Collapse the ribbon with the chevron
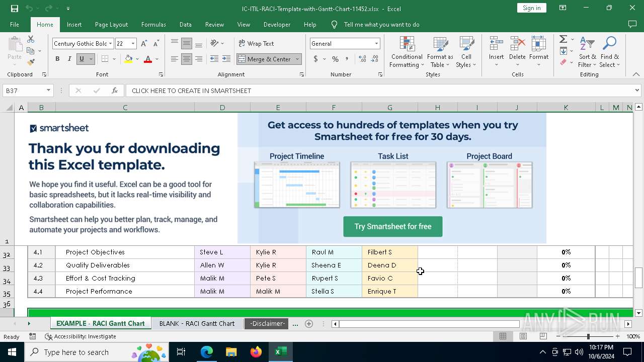This screenshot has height=362, width=644. [x=636, y=74]
